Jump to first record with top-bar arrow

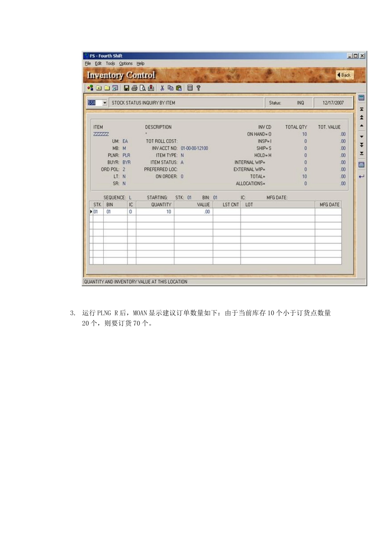[361, 109]
